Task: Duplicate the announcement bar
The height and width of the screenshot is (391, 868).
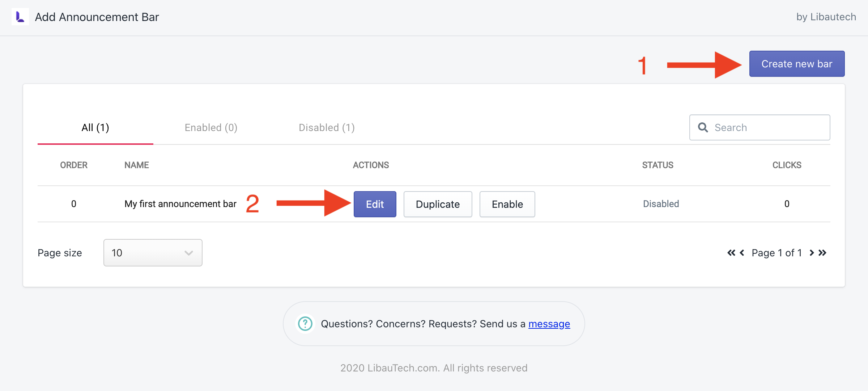Action: coord(438,204)
